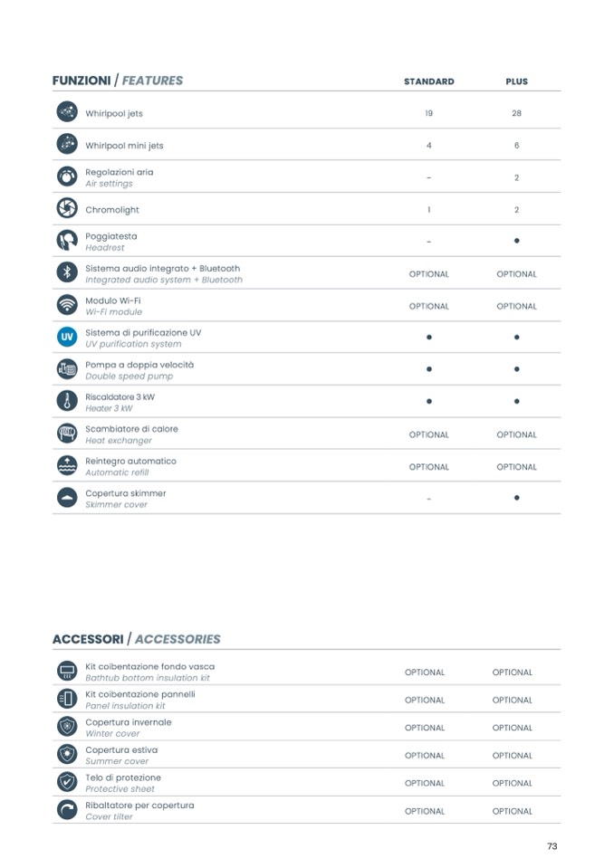Click the Headrest icon

click(x=66, y=241)
